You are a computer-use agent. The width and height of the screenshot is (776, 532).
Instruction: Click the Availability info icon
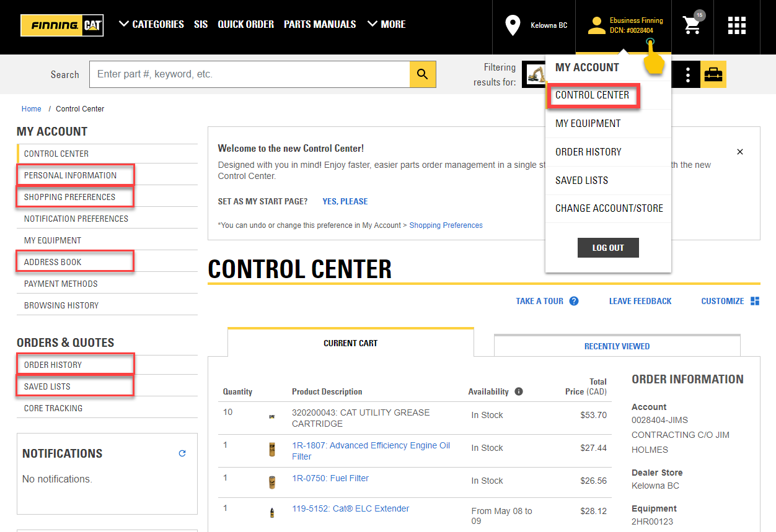519,391
